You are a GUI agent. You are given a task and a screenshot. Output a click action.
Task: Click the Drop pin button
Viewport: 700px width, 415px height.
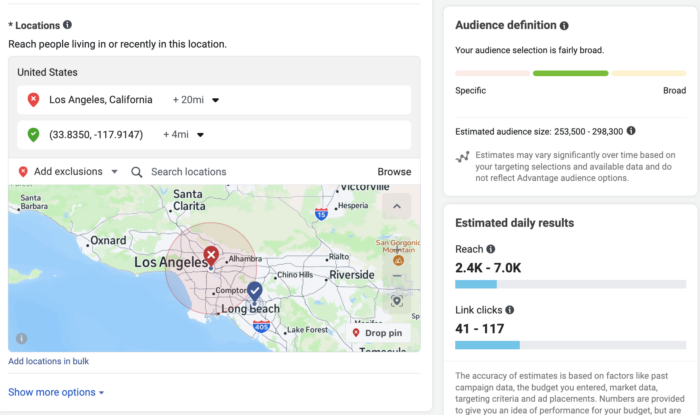[378, 333]
